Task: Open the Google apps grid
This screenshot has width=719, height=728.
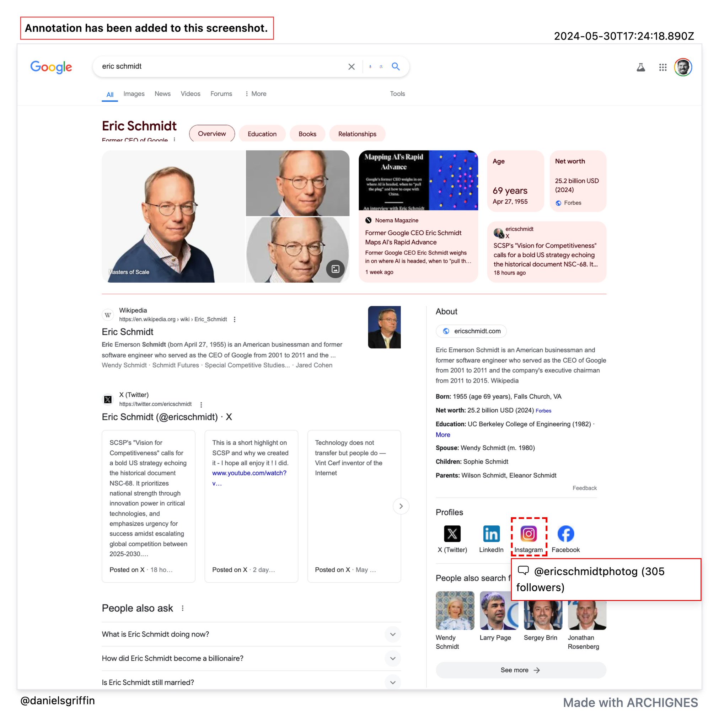Action: (662, 68)
